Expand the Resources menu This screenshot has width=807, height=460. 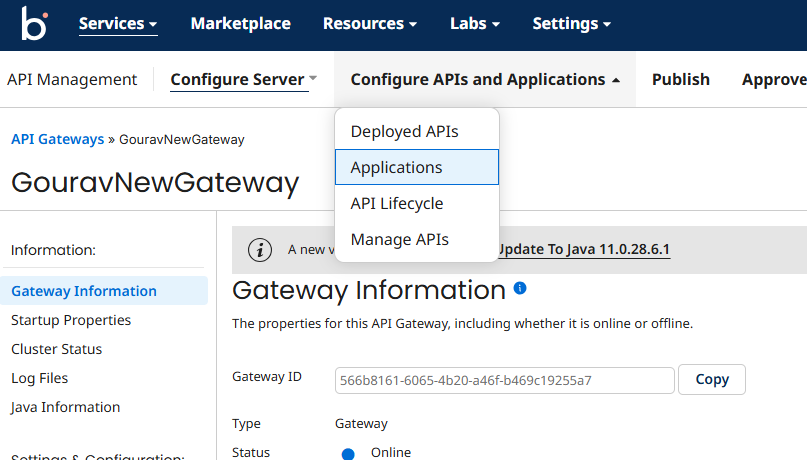pyautogui.click(x=370, y=24)
